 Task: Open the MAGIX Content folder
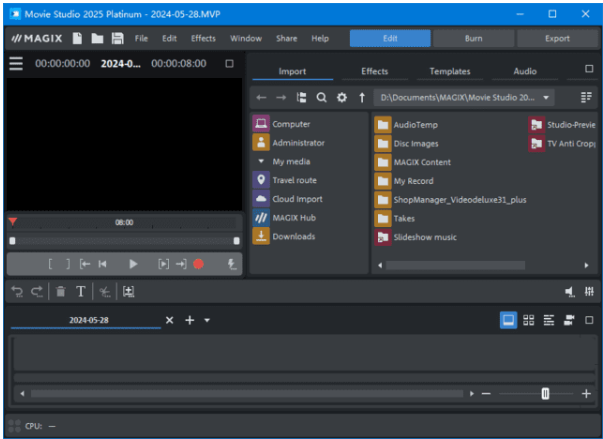(x=422, y=162)
